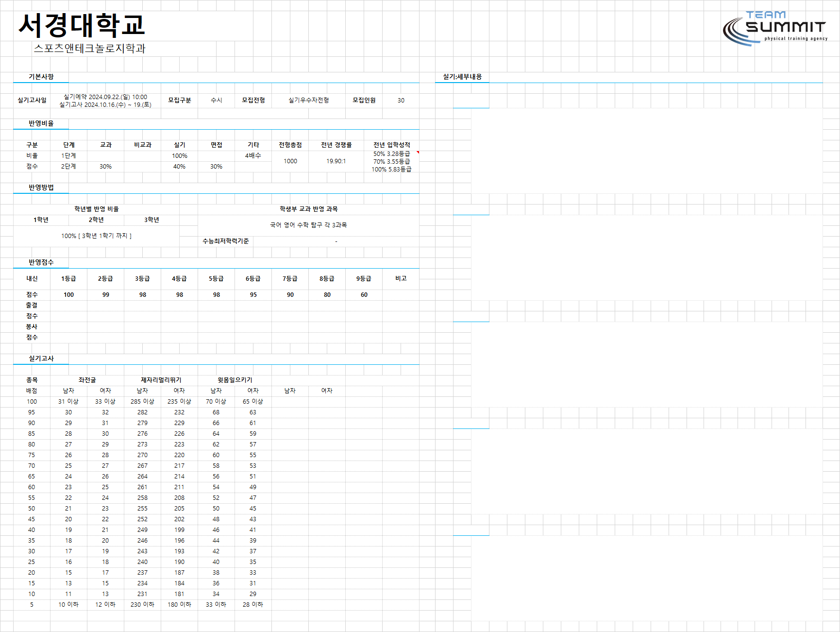Click the red comment marker by 전년 입학성적
This screenshot has width=840, height=632.
[418, 153]
